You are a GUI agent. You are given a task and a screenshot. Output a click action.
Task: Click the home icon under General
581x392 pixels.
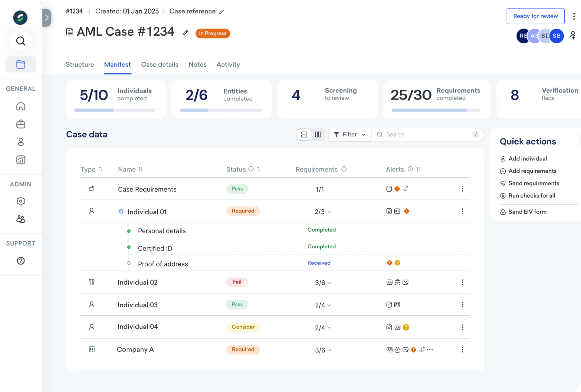tap(21, 106)
